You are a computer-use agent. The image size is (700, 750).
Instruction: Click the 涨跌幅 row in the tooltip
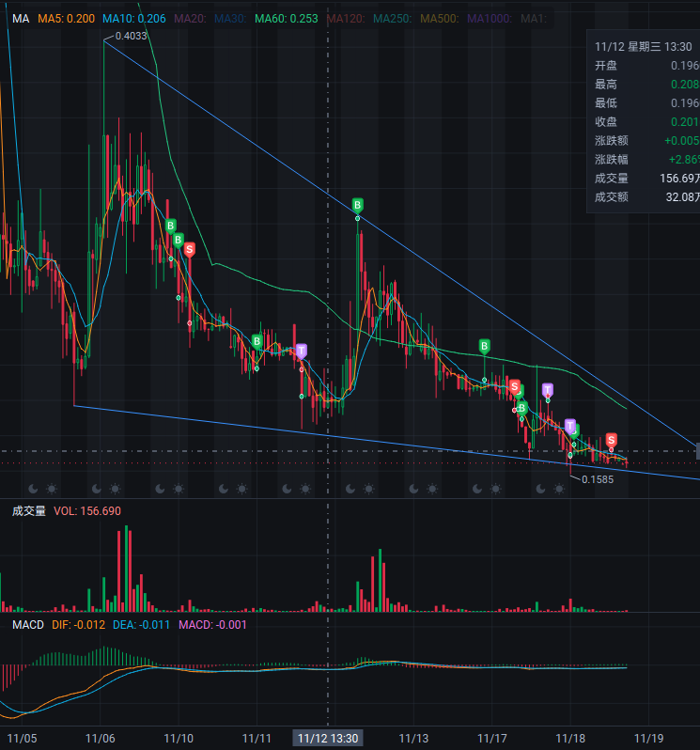(x=647, y=159)
